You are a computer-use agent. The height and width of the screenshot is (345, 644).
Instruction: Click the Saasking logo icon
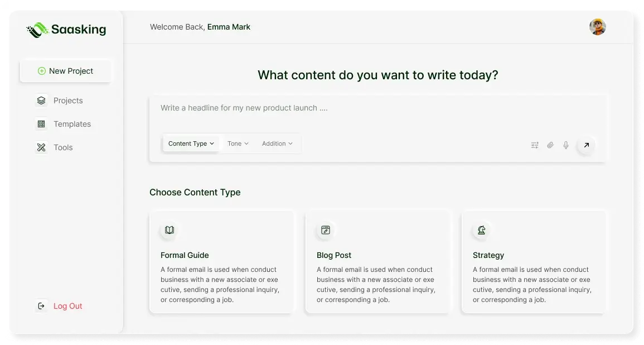[37, 30]
